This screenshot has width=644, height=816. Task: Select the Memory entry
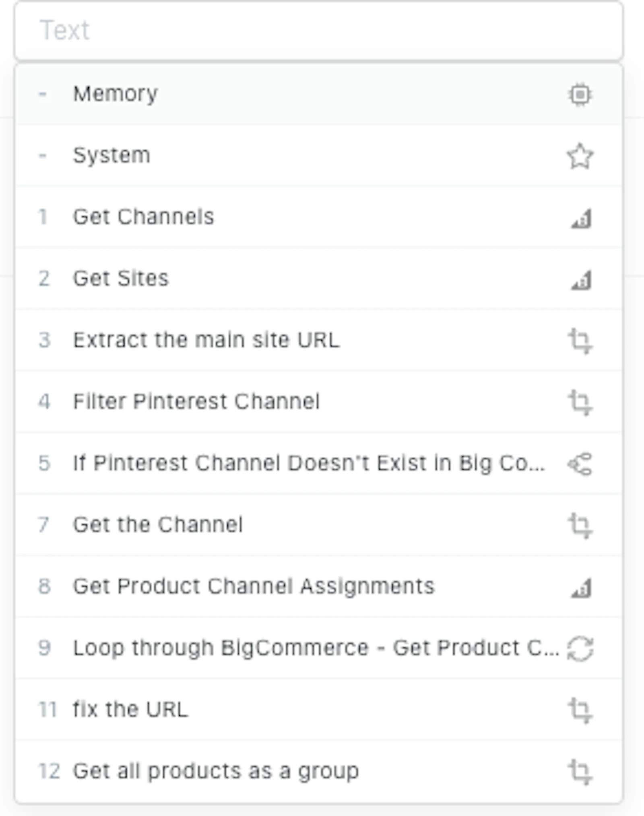point(319,94)
